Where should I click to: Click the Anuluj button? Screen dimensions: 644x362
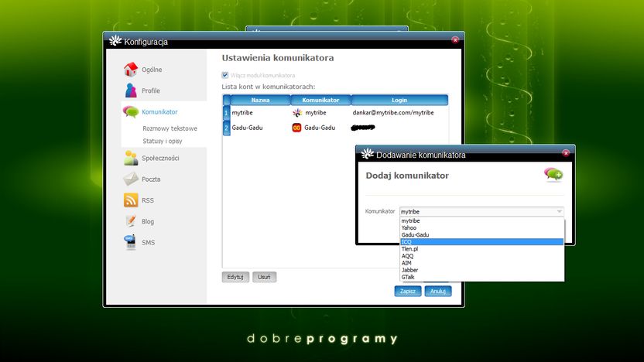tap(438, 291)
